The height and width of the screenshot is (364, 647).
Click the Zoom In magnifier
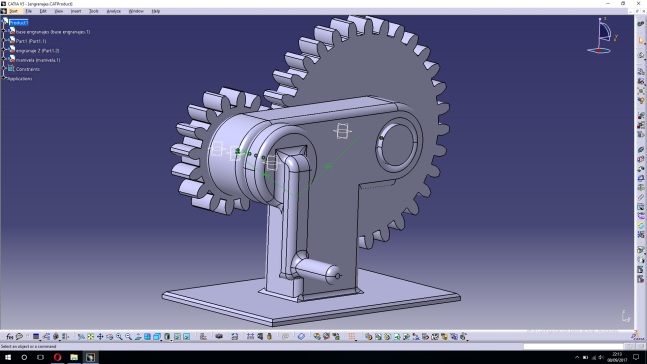pyautogui.click(x=119, y=337)
